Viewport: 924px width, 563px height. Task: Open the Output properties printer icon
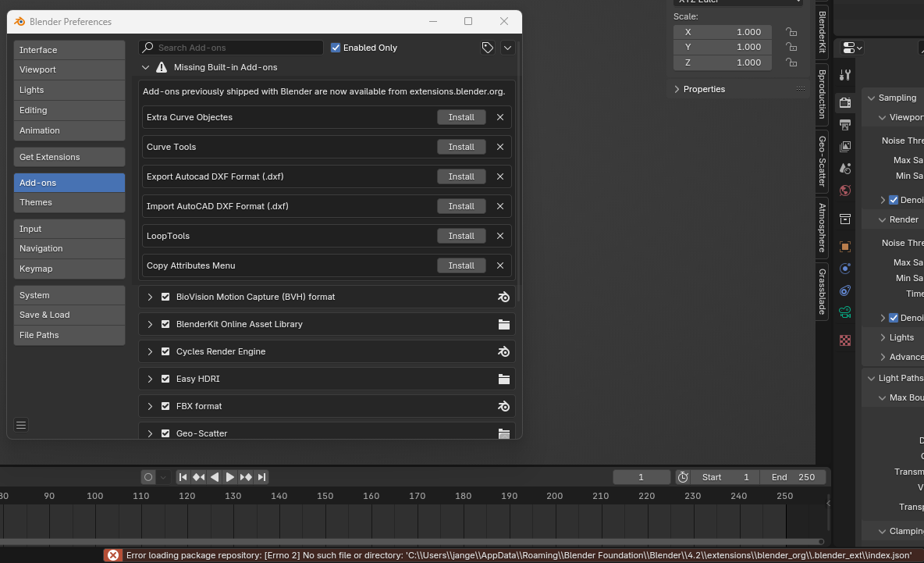pos(844,124)
